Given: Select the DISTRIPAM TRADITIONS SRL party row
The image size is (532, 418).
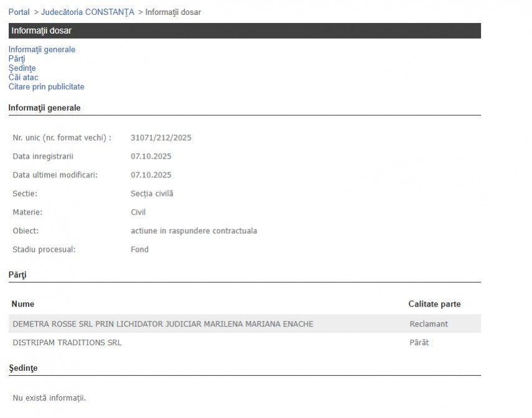Looking at the screenshot, I should point(67,343).
